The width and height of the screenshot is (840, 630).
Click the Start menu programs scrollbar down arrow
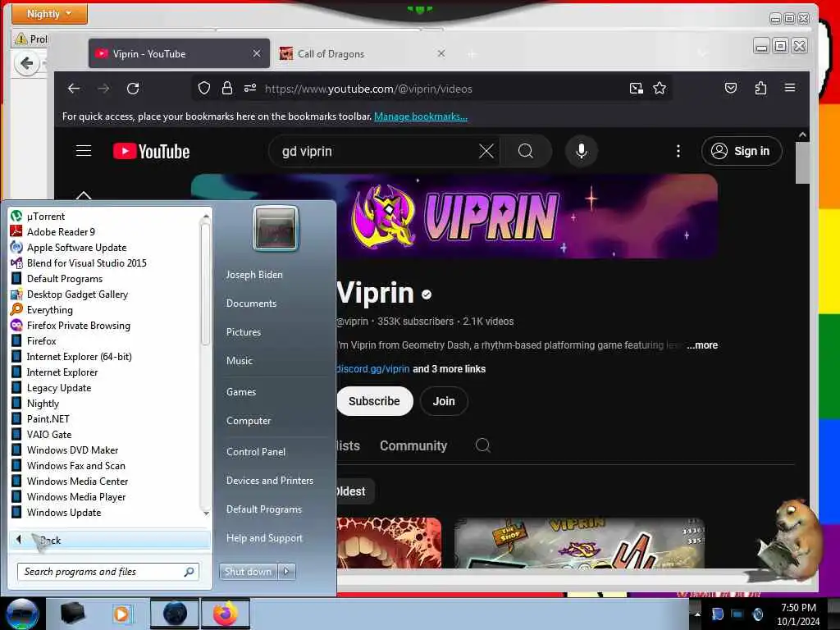coord(206,514)
